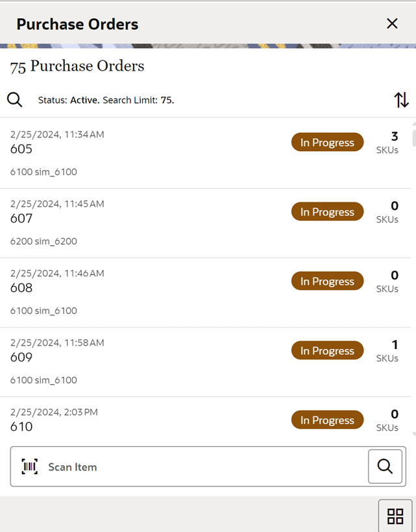Click the magnifier icon beside Scan Item
The image size is (416, 532).
click(386, 466)
